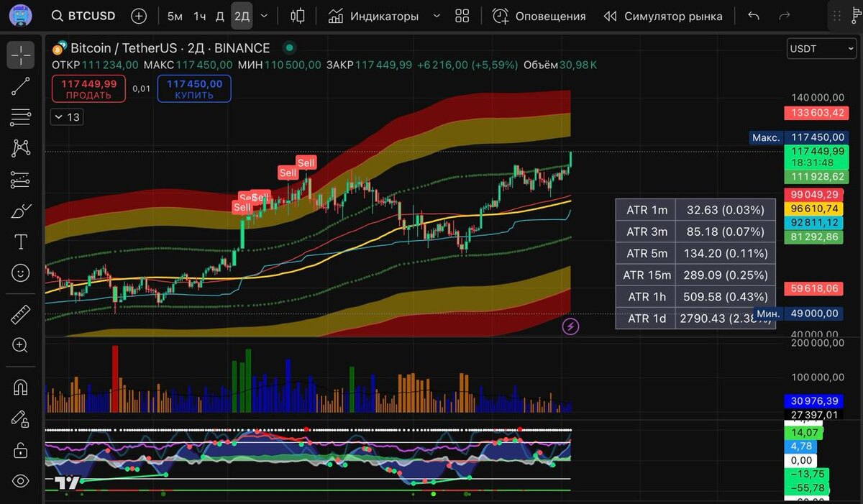
Task: Click the green market status dot
Action: [289, 48]
